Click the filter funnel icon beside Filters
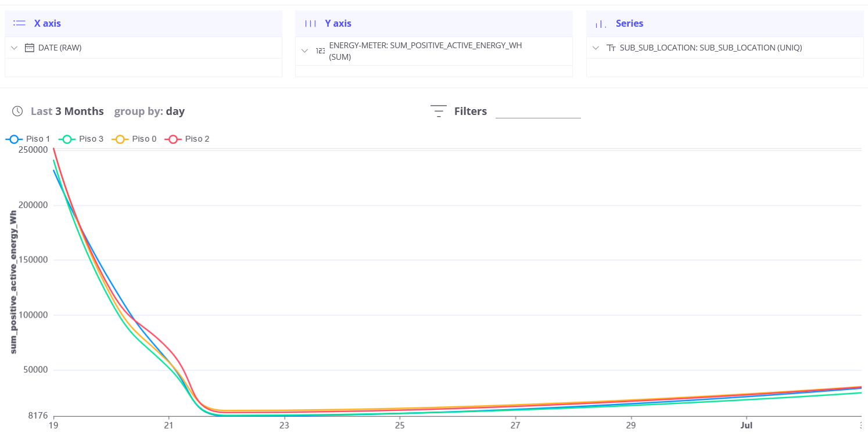 point(438,110)
